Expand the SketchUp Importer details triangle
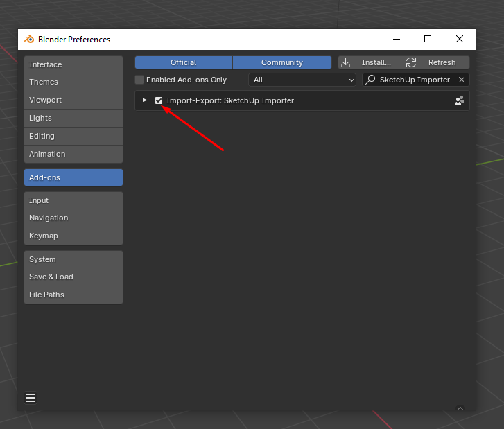 click(x=145, y=100)
